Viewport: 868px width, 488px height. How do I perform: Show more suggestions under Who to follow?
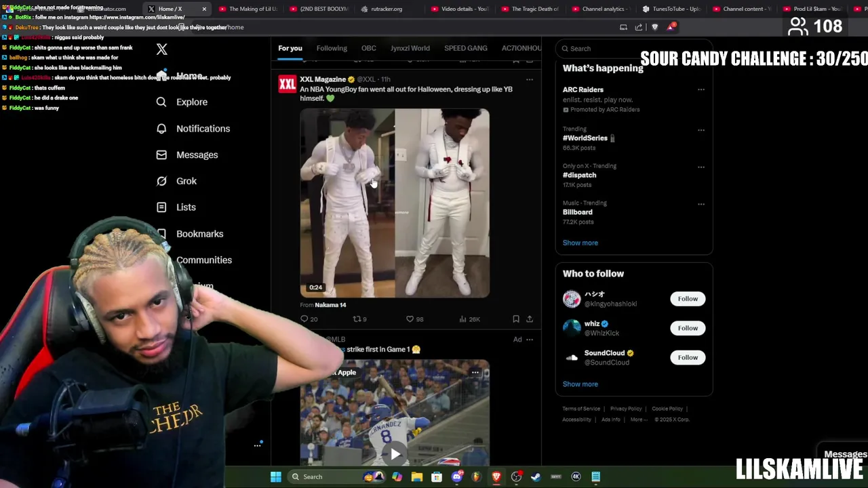tap(580, 384)
